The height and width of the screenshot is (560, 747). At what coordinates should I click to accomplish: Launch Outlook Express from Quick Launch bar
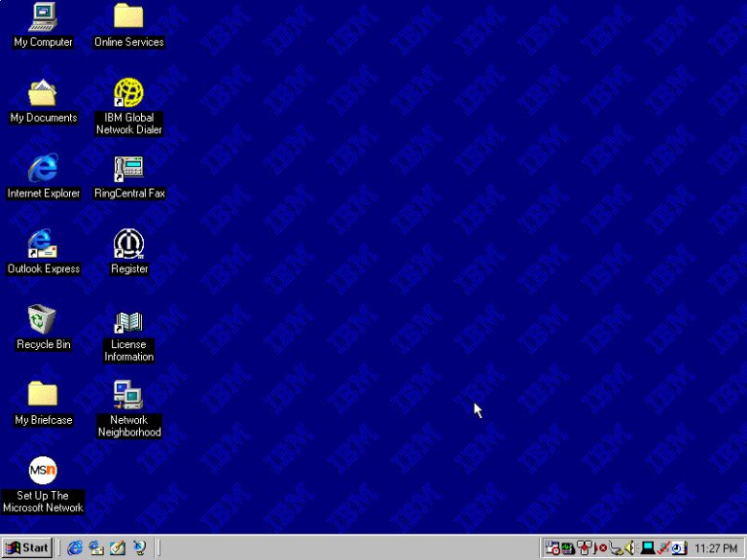pos(96,548)
